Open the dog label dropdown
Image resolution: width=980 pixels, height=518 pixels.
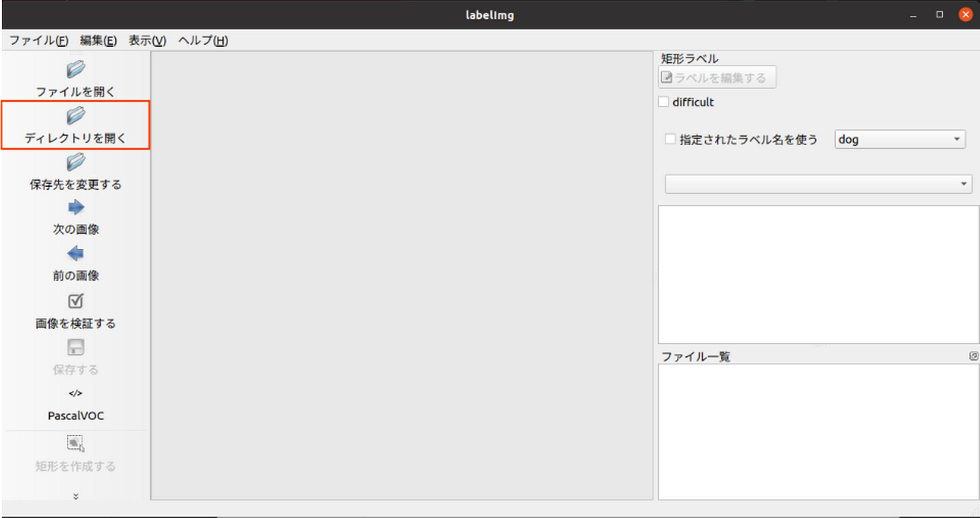(x=899, y=139)
